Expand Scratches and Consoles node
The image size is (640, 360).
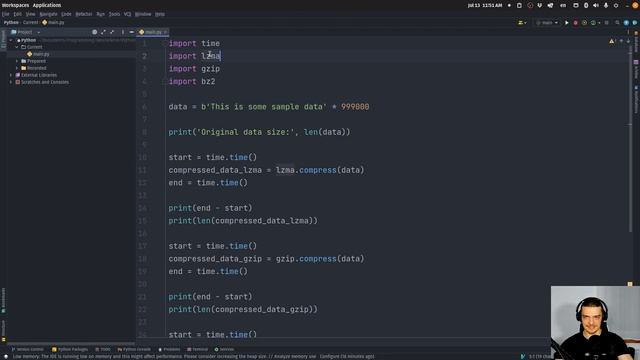click(x=11, y=82)
